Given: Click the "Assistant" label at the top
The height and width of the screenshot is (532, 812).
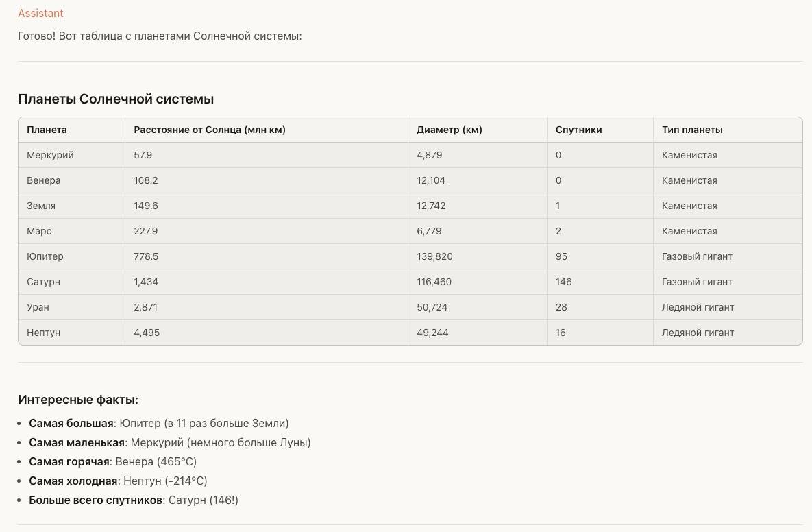Looking at the screenshot, I should click(x=40, y=13).
